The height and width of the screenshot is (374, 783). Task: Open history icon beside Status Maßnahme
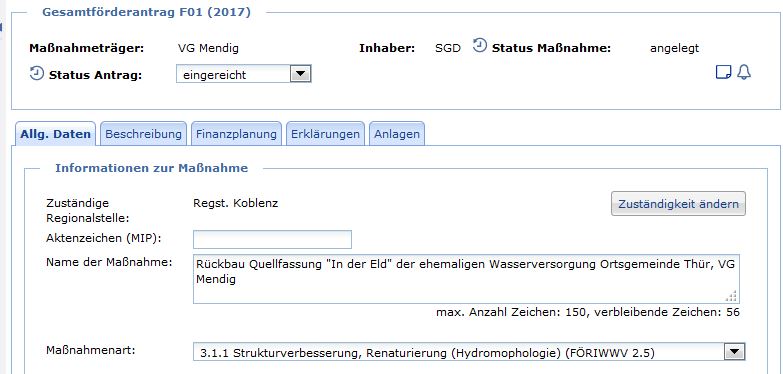479,45
